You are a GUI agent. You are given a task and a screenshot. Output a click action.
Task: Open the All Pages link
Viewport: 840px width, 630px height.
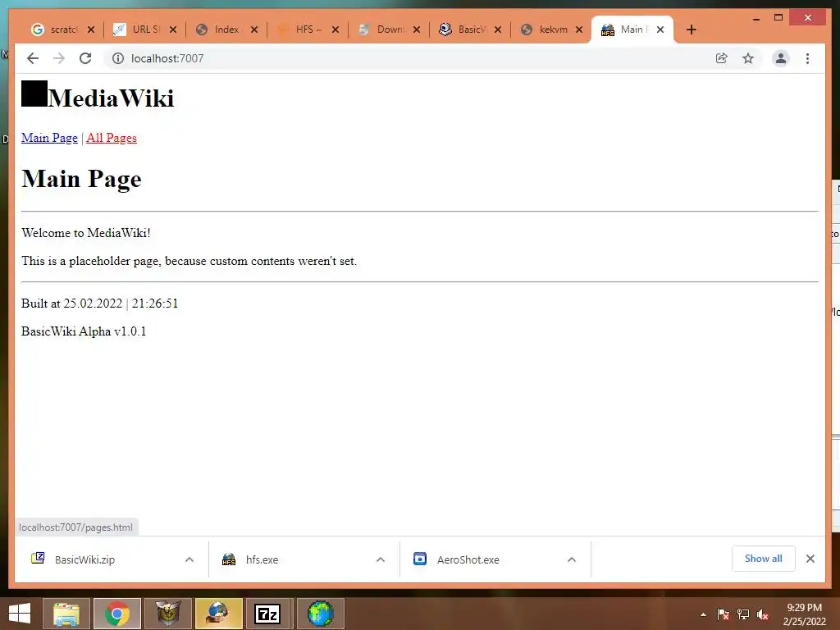coord(112,138)
